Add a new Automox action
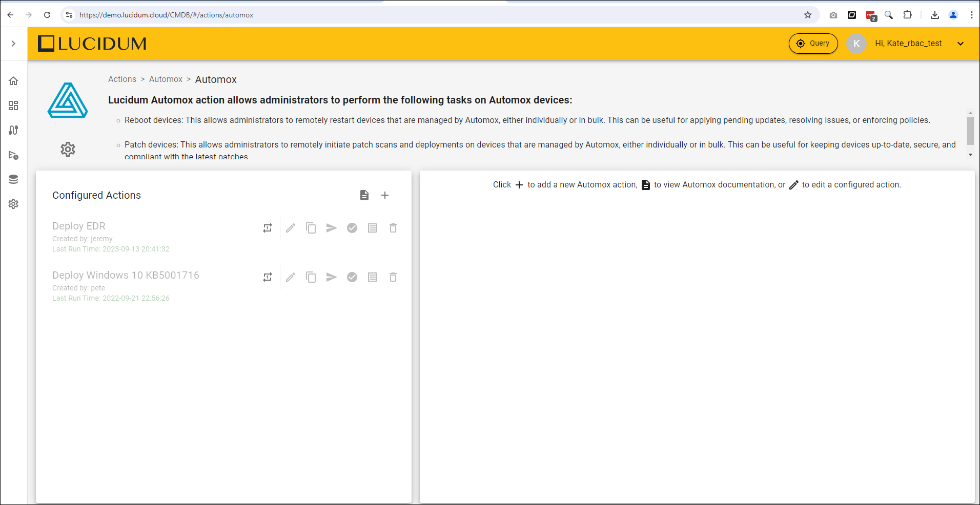The width and height of the screenshot is (980, 505). pos(385,195)
